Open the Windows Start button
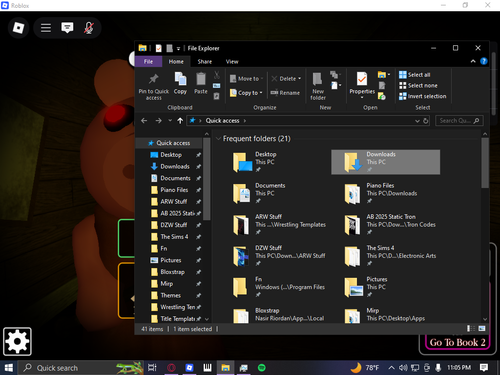This screenshot has width=500, height=375. (9, 368)
